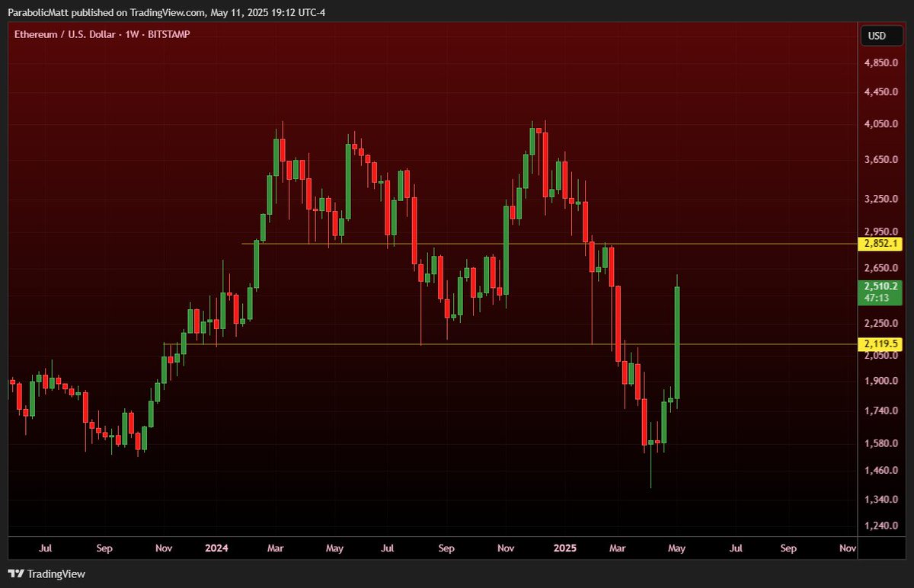Viewport: 914px width, 588px height.
Task: Click the Mar label after 2025
Action: (617, 548)
